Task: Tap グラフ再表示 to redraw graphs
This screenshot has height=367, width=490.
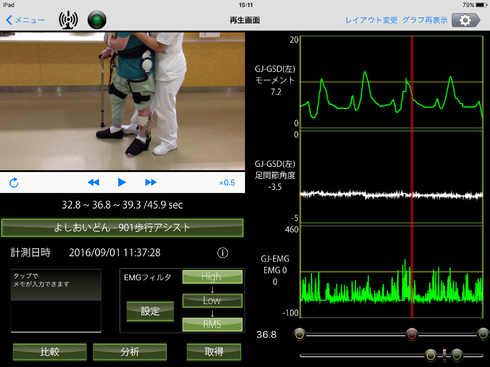Action: (425, 20)
